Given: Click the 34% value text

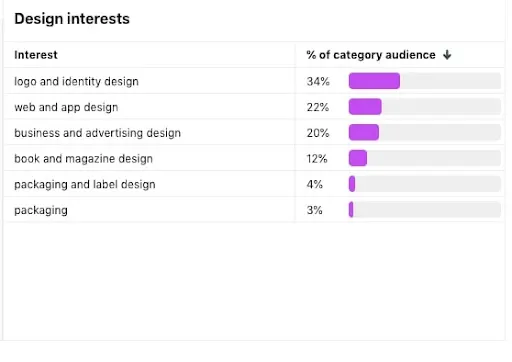Looking at the screenshot, I should click(318, 81).
